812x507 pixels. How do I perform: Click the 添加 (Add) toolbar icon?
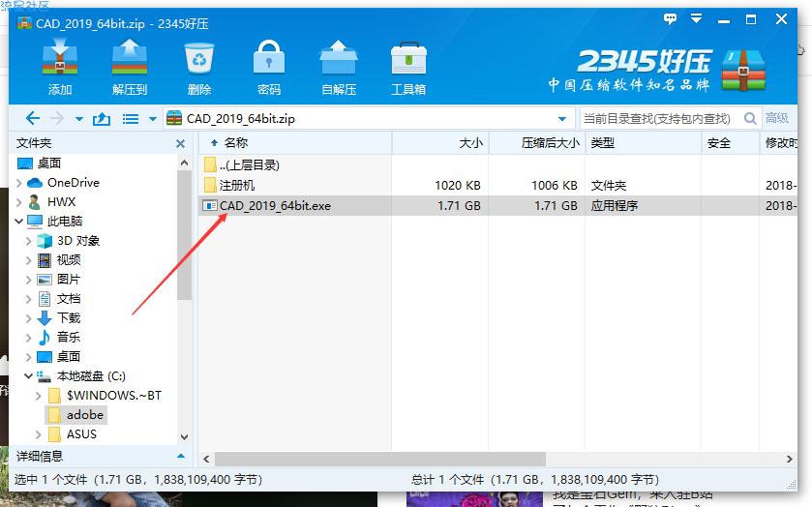60,68
